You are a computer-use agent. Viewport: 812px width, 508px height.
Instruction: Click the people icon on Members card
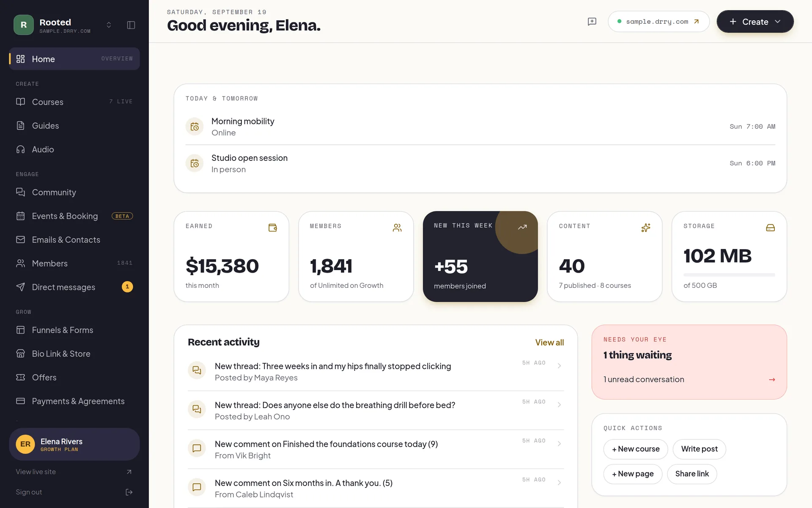point(397,228)
